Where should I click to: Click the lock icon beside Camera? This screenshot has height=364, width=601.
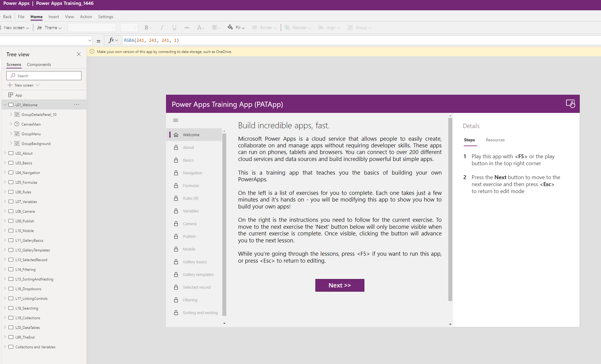tap(176, 224)
